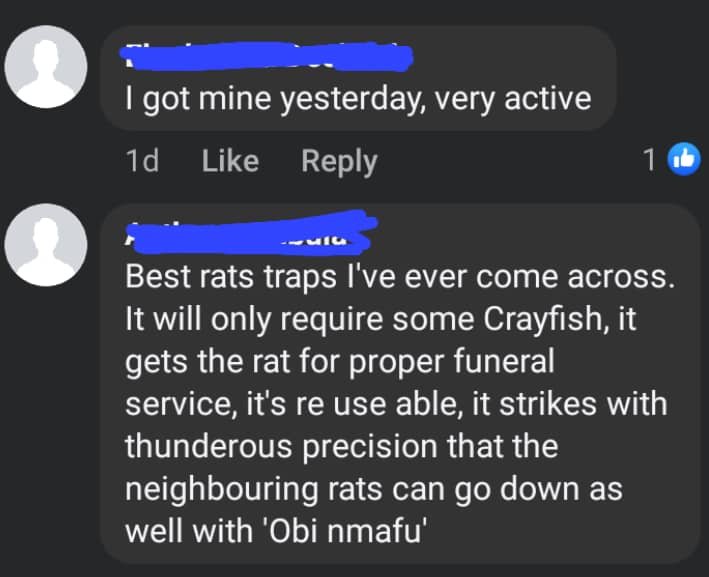The height and width of the screenshot is (577, 709).
Task: Open the redacted author name above 'I got mine yesterday'
Action: coord(260,56)
